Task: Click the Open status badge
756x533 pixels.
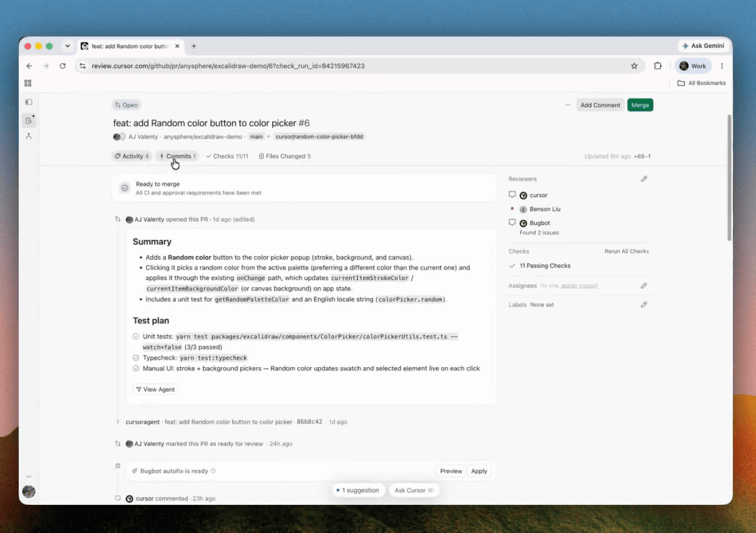Action: point(126,105)
